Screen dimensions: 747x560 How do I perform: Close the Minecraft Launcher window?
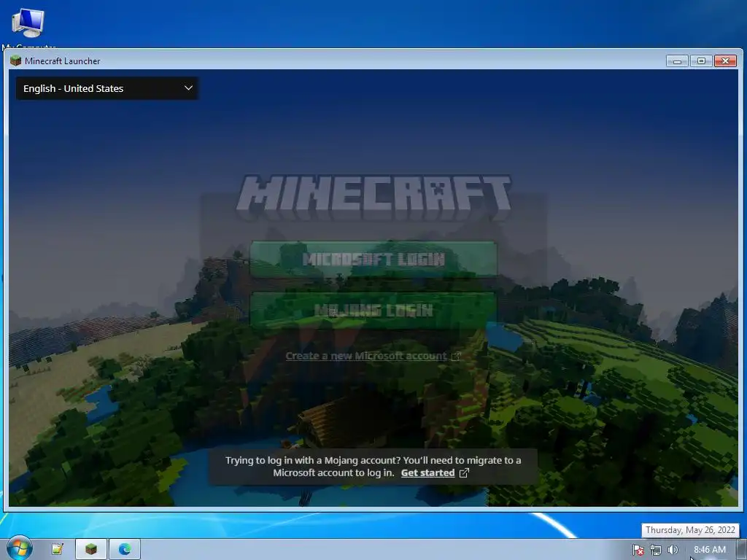coord(726,61)
